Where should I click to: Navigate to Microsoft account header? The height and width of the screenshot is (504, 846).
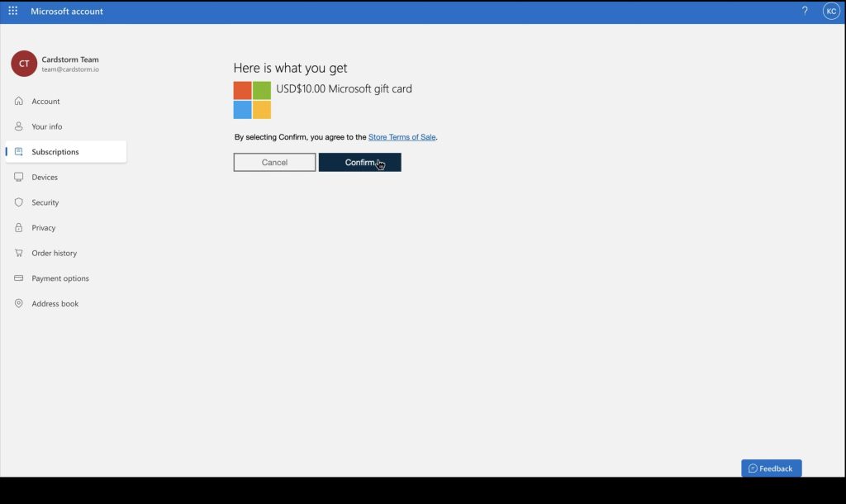(x=66, y=11)
